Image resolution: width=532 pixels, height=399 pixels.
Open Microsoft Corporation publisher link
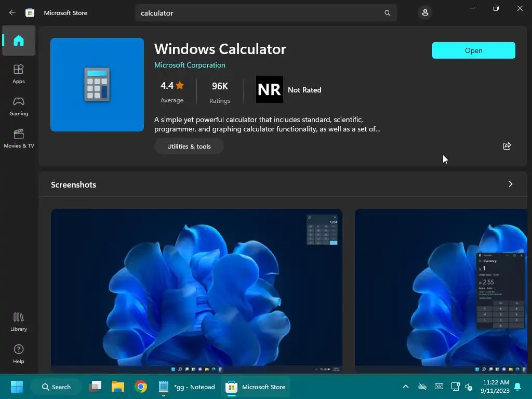pos(190,65)
